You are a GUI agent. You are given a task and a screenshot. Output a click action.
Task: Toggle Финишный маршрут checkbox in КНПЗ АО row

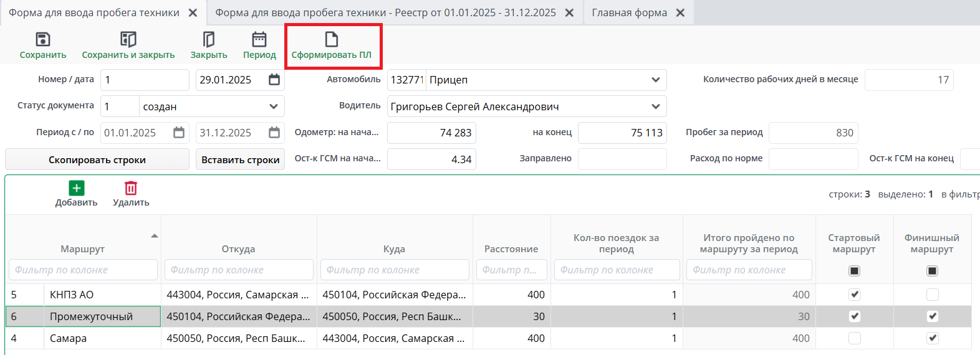[932, 295]
